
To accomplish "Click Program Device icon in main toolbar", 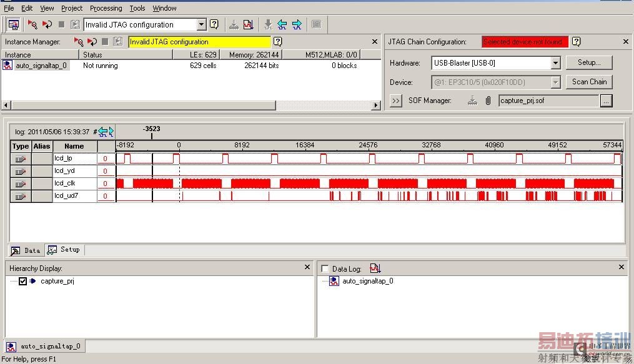I will [x=234, y=24].
